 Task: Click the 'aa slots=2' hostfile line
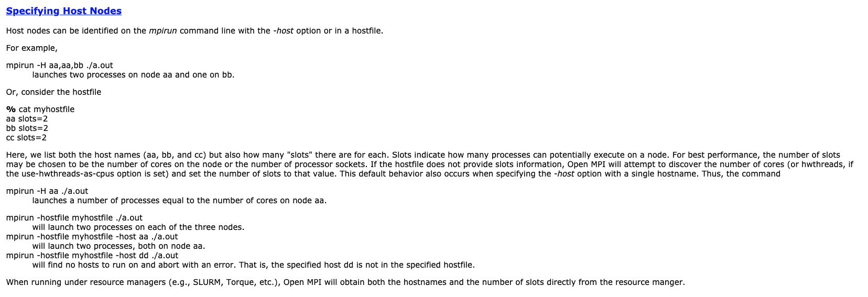[27, 119]
